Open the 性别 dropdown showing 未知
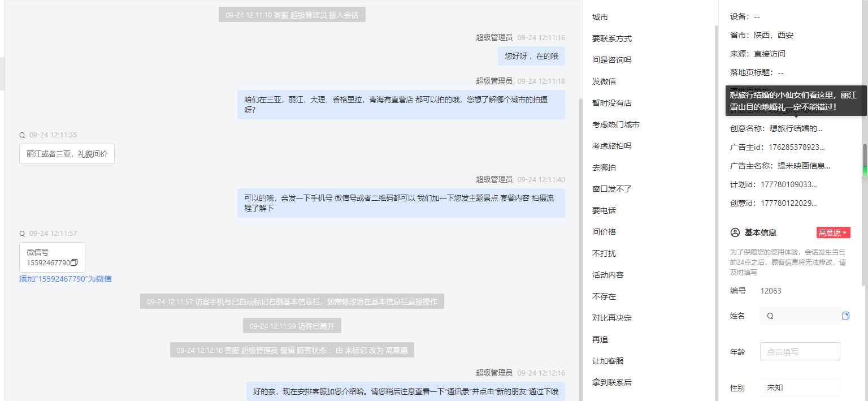 800,388
